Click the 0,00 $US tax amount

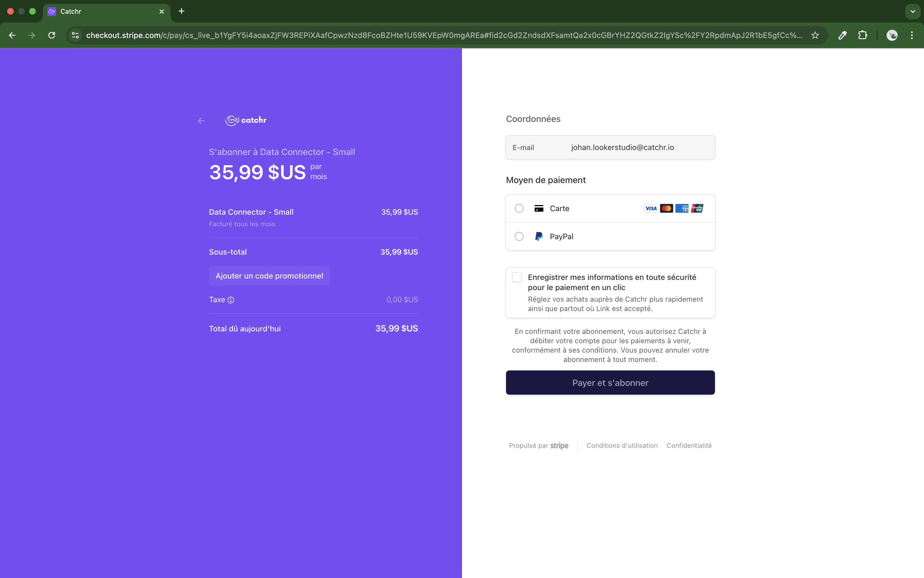tap(402, 300)
